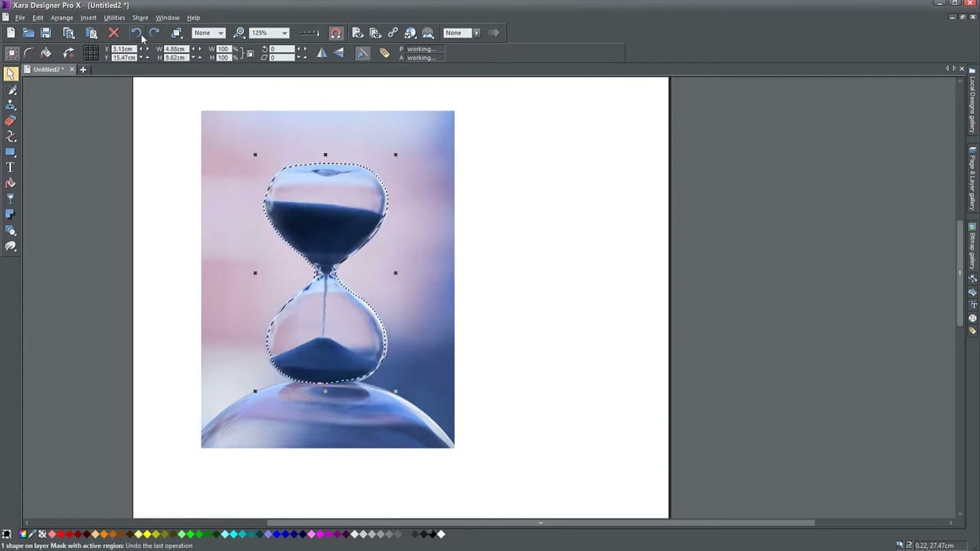Image resolution: width=980 pixels, height=551 pixels.
Task: Activate the Fill tool
Action: 11,182
